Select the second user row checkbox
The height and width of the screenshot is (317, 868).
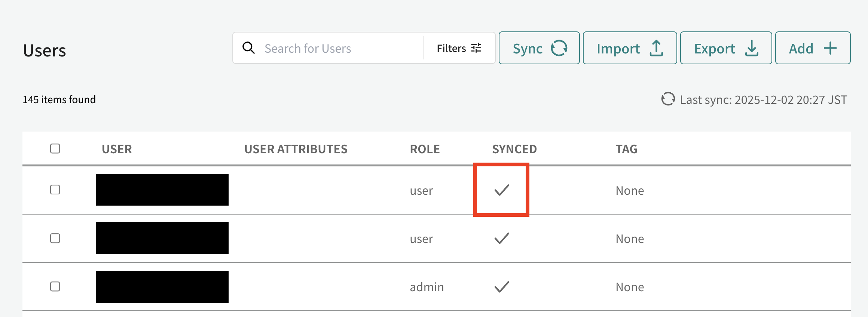point(55,238)
